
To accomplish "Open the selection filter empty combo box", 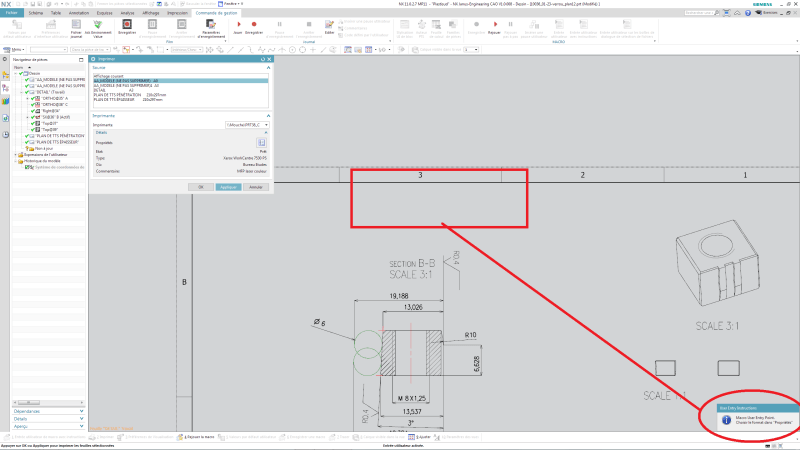I will tap(48, 49).
